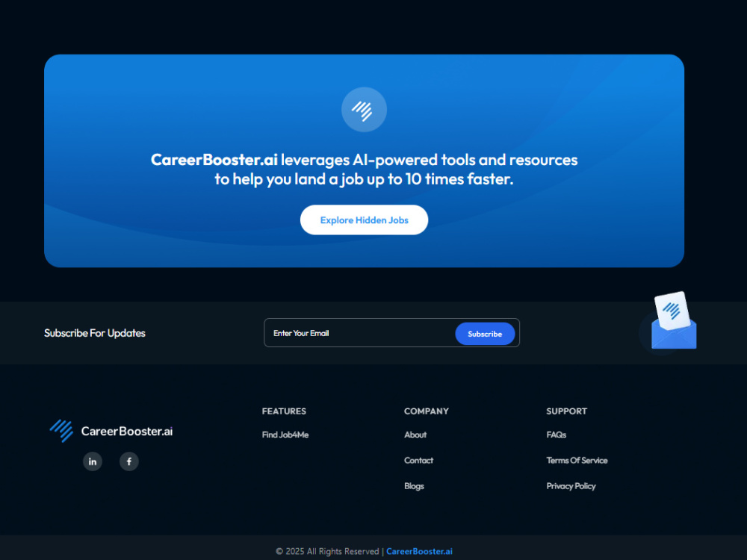Open the Contact link
The image size is (747, 560).
point(419,461)
